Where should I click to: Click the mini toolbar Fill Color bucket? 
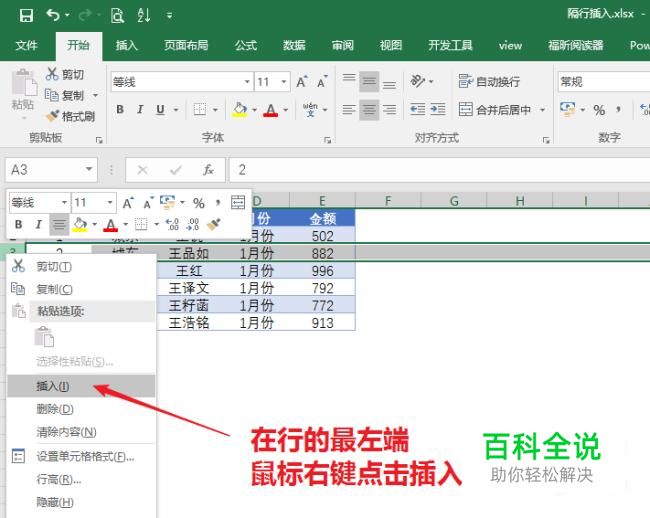pos(80,224)
